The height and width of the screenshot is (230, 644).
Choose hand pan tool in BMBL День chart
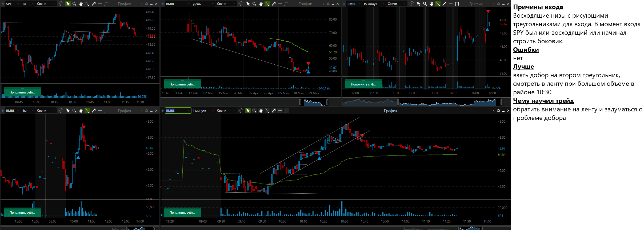261,4
